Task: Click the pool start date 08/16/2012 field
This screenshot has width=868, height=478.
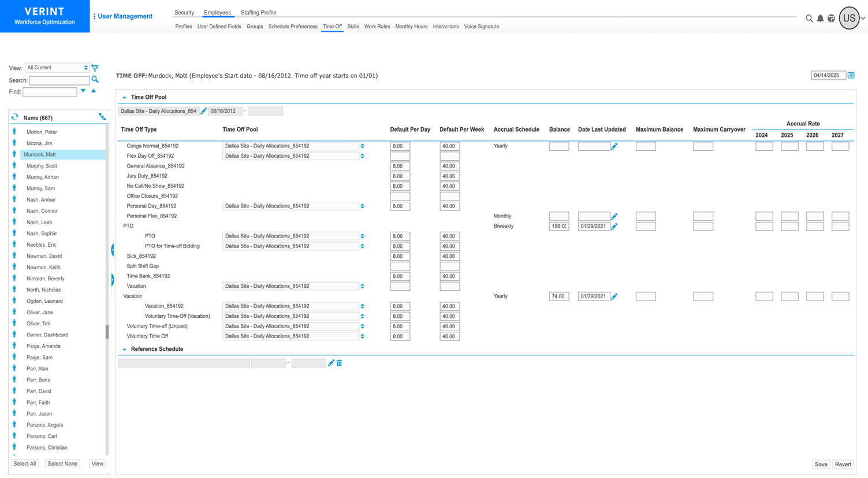Action: click(225, 111)
